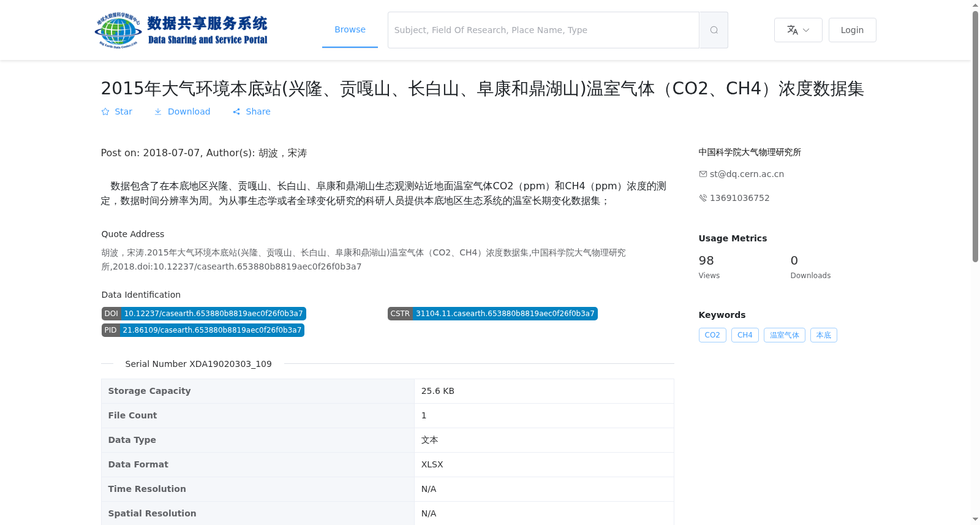Click the Quote Address citation text
The image size is (980, 525).
coord(364,260)
